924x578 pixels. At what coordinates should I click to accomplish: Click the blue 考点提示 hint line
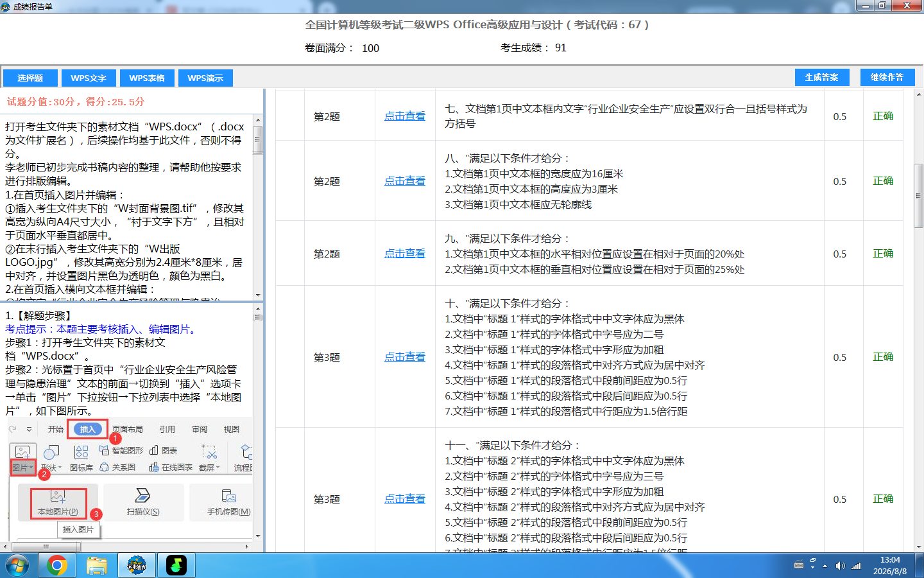click(x=103, y=329)
